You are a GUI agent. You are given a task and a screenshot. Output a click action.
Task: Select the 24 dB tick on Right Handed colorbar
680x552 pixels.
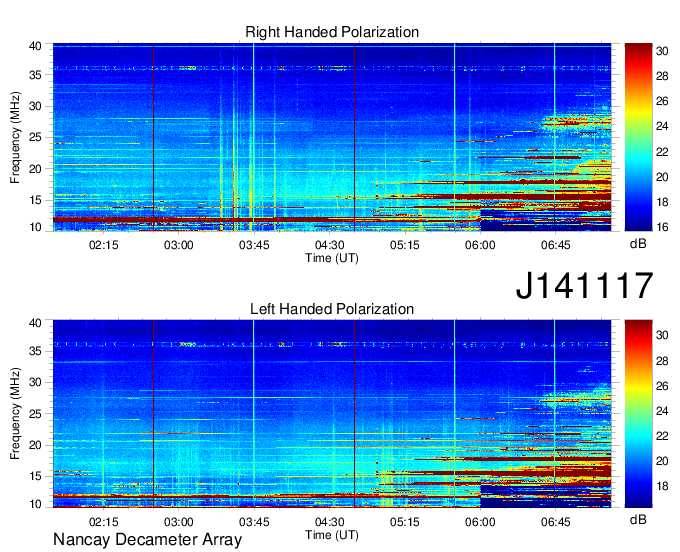662,126
